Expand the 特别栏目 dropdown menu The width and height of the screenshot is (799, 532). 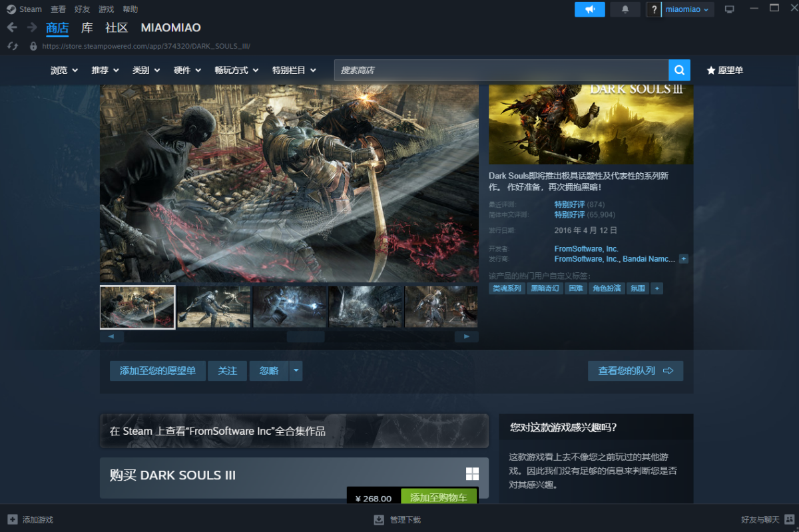294,70
